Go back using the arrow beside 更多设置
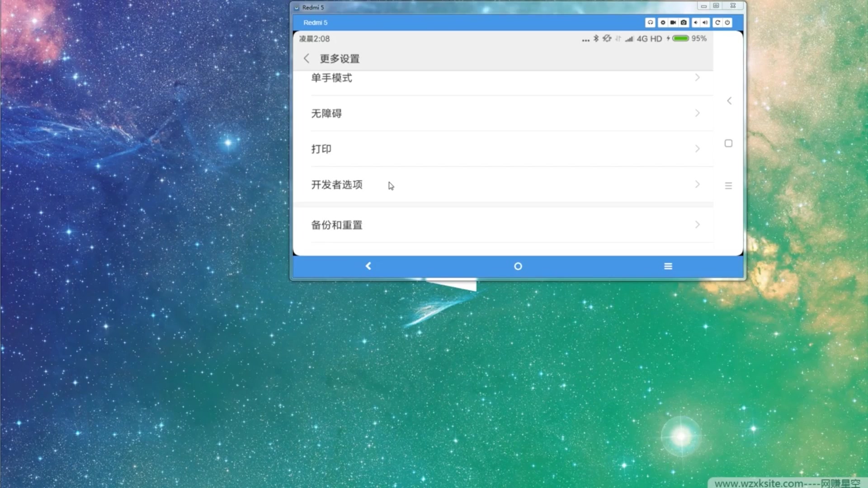The width and height of the screenshot is (868, 488). click(x=307, y=58)
